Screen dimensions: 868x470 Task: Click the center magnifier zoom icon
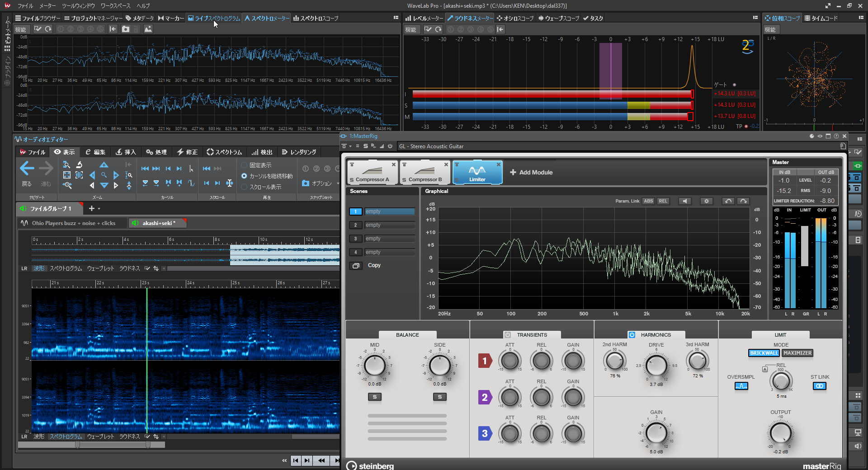104,175
